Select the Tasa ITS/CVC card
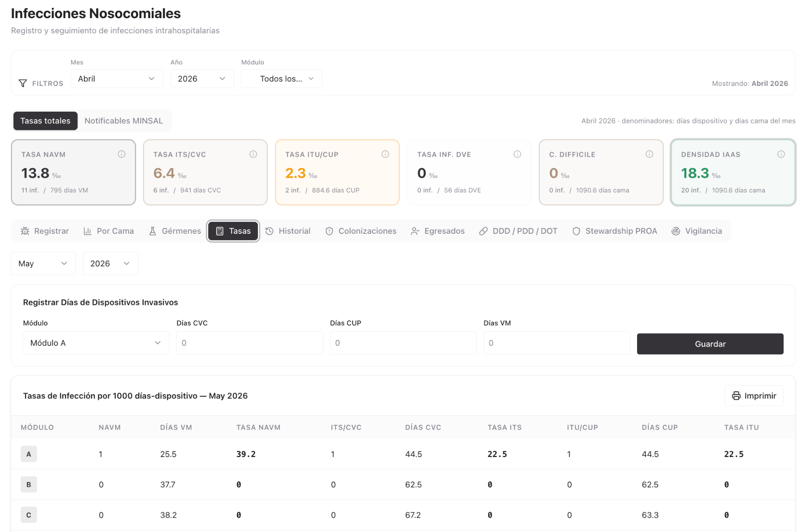The image size is (809, 532). (205, 172)
